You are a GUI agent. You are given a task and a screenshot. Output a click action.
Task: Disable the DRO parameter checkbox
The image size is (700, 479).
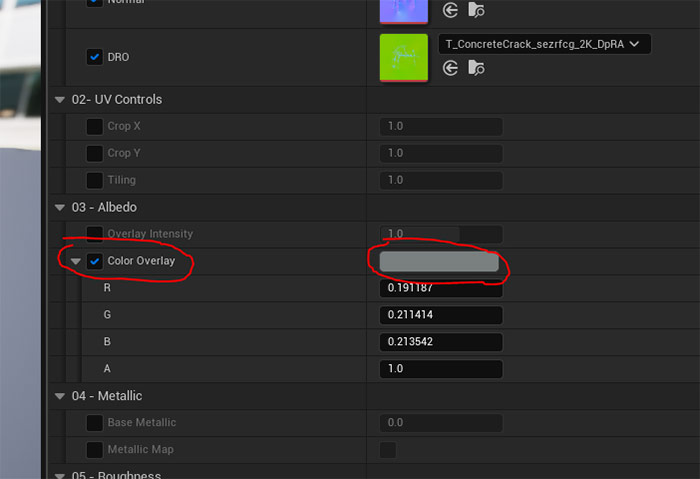(x=95, y=57)
